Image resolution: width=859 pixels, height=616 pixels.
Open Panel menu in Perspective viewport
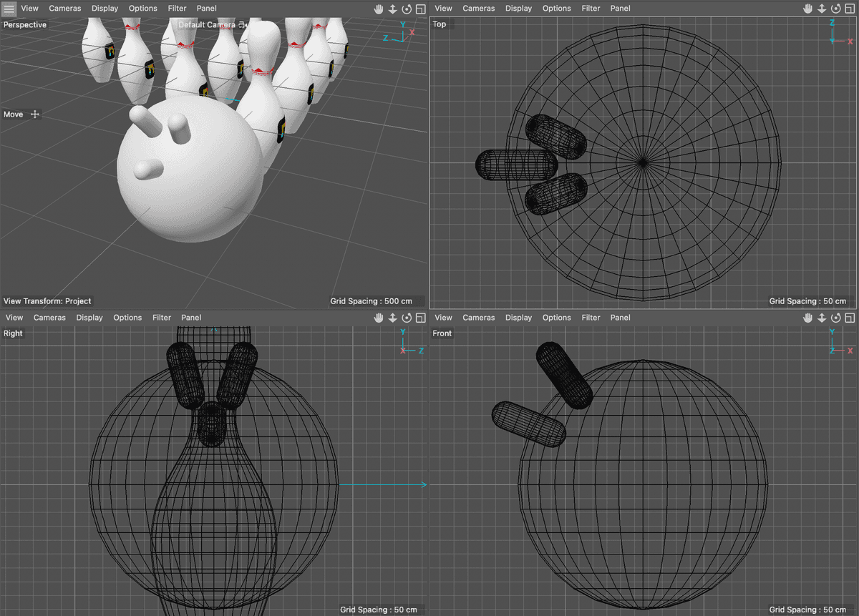[x=207, y=9]
